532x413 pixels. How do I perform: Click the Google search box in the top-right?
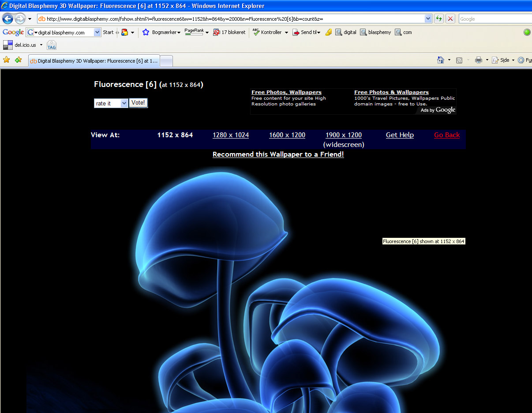click(x=495, y=19)
